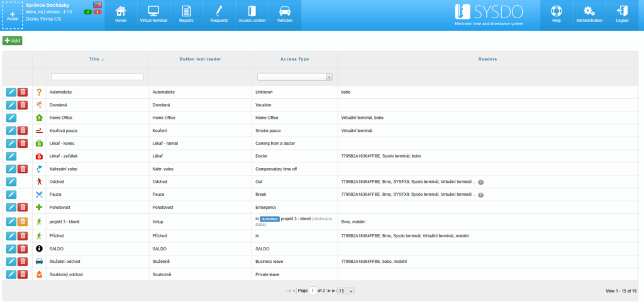Go to the Reports section
644x302 pixels.
186,14
